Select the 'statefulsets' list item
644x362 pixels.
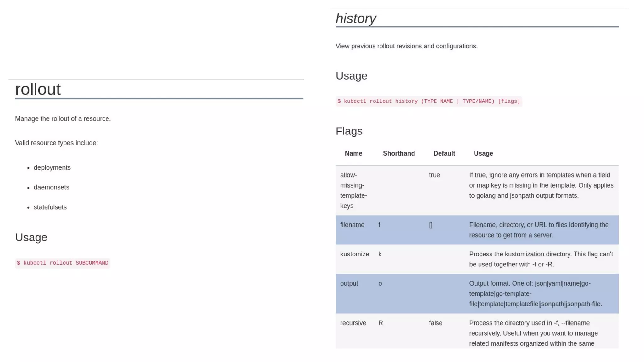click(50, 207)
